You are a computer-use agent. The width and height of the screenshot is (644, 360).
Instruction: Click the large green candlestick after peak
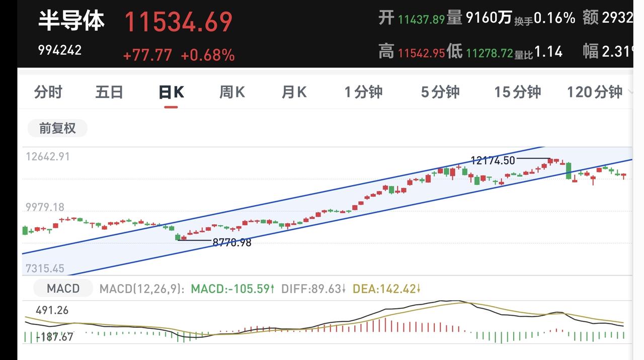click(569, 170)
